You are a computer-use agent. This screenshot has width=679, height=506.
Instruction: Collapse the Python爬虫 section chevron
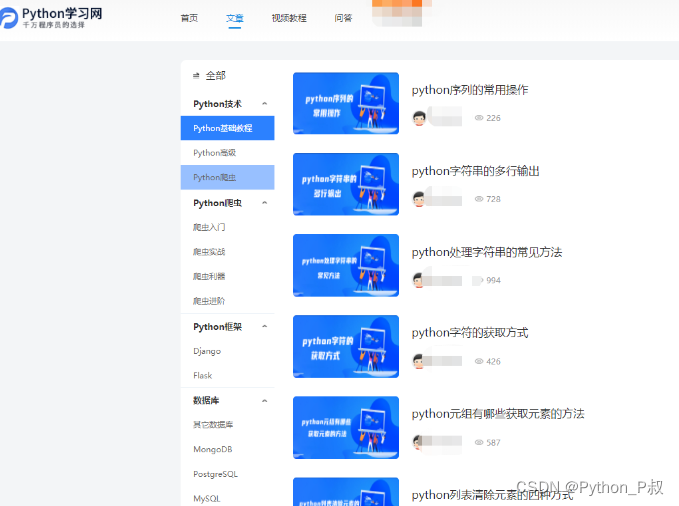(264, 203)
